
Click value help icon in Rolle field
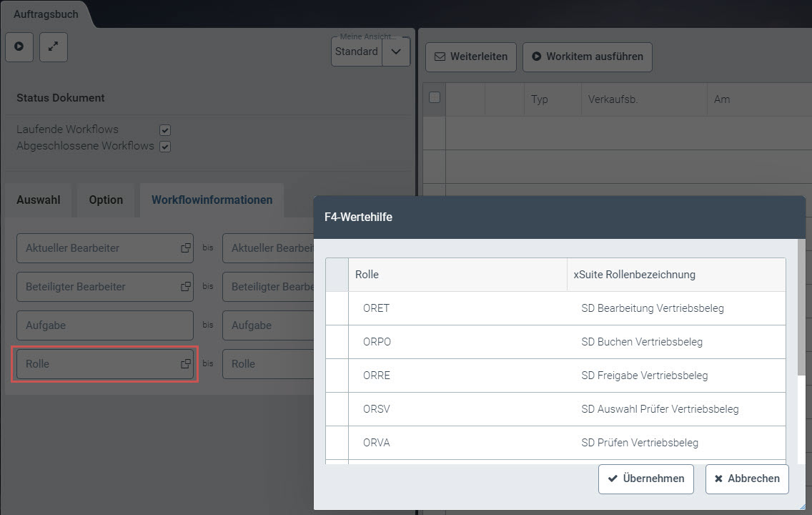pos(185,364)
